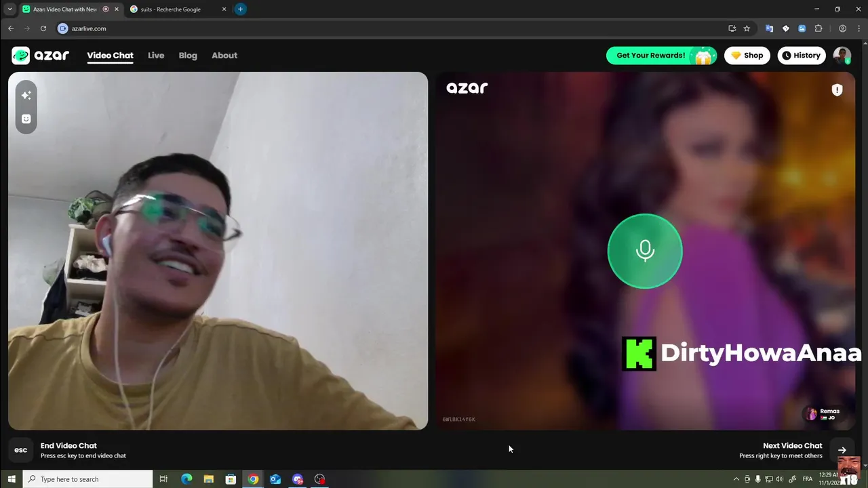Go back using browser back arrow

point(11,28)
